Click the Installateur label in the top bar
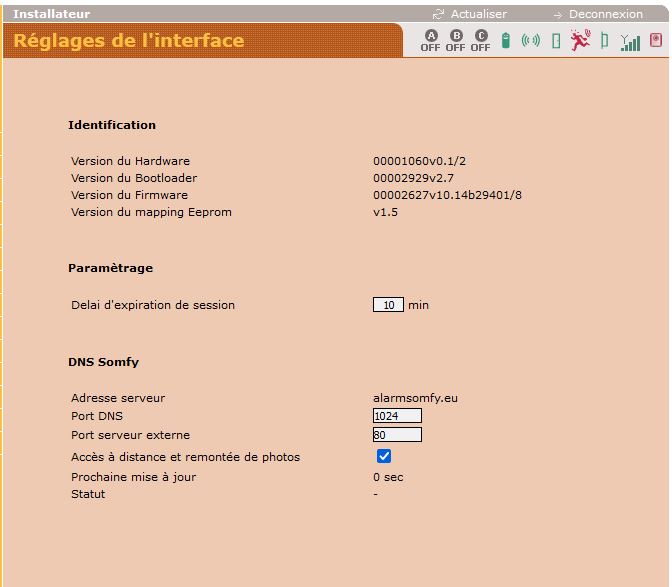Viewport: 672px width, 587px height. pos(51,14)
